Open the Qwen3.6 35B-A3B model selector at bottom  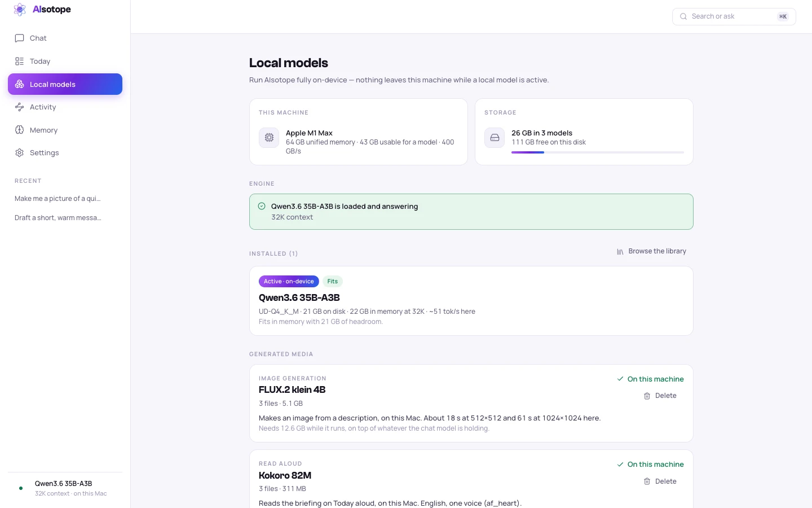coord(65,488)
